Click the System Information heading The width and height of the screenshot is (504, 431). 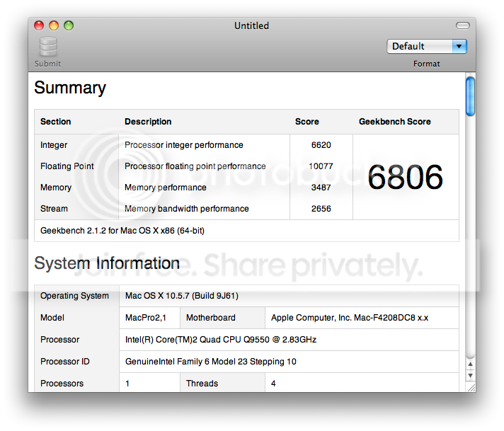point(107,263)
